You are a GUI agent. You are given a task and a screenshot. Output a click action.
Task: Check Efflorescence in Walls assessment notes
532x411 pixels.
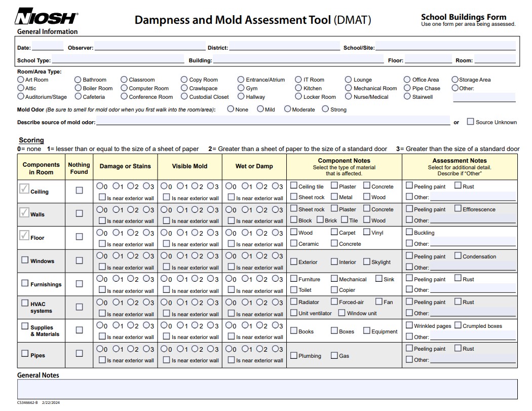[x=458, y=208]
